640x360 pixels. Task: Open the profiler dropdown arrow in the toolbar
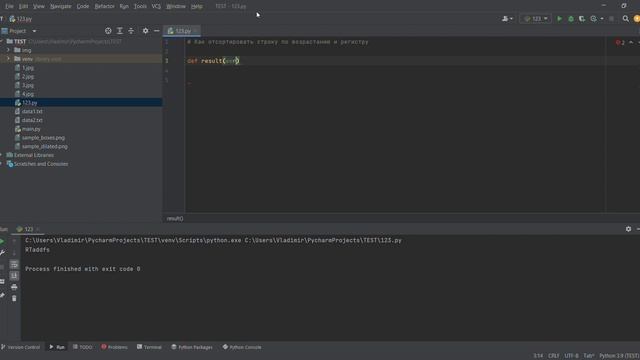point(602,19)
